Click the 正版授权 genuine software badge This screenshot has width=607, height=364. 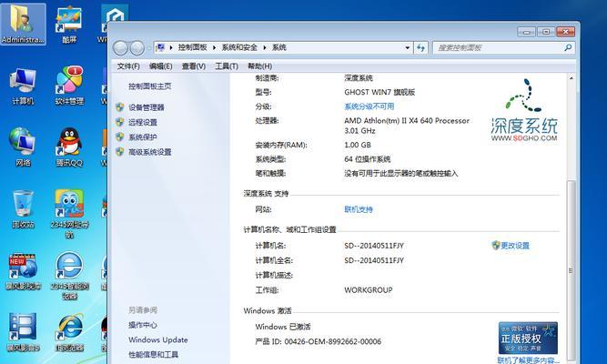528,338
